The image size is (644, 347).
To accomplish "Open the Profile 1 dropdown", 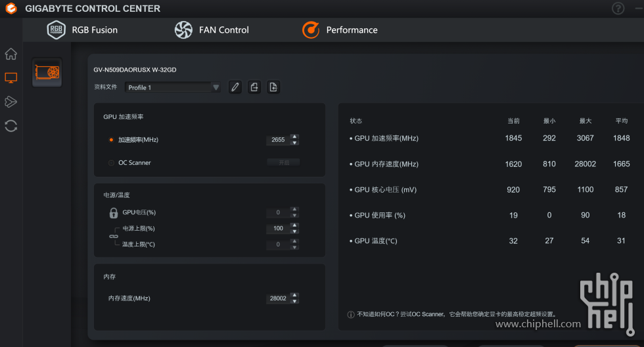I will [172, 87].
